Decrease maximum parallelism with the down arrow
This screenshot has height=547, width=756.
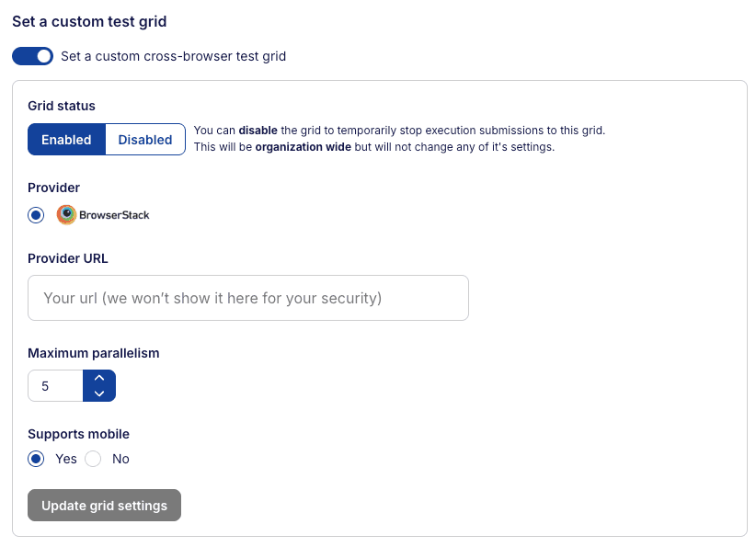(x=99, y=394)
